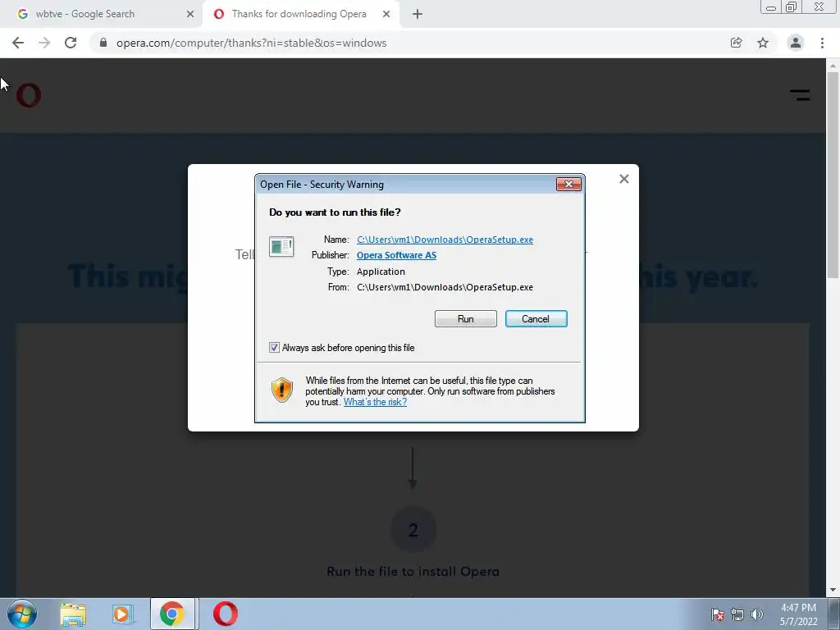Share this page icon in address bar
840x630 pixels.
(737, 43)
